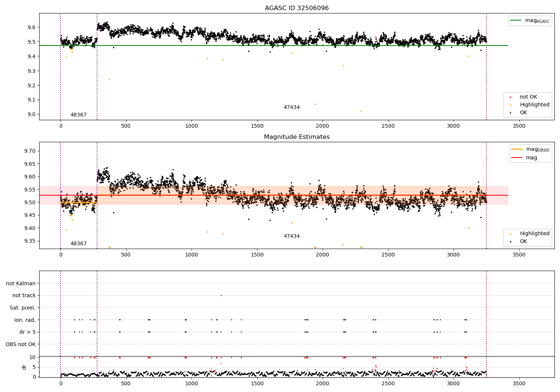Click the '48367' label in middle plot
The height and width of the screenshot is (392, 560).
click(78, 244)
